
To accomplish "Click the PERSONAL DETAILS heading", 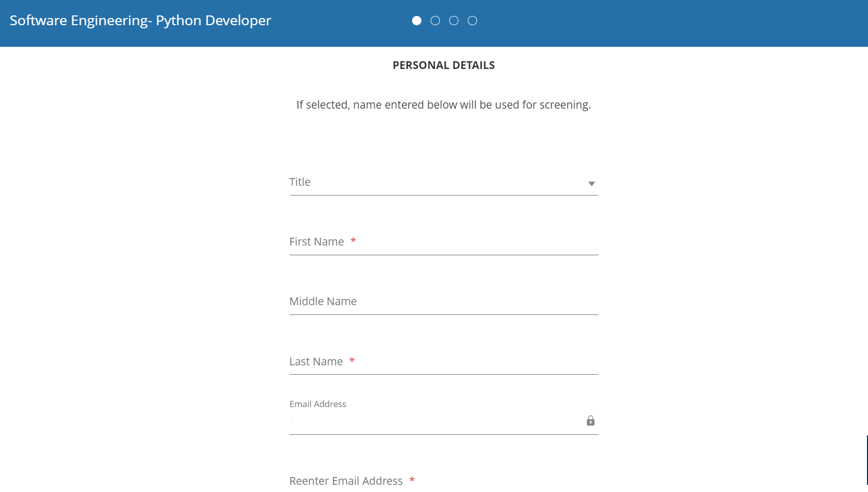I will [444, 65].
